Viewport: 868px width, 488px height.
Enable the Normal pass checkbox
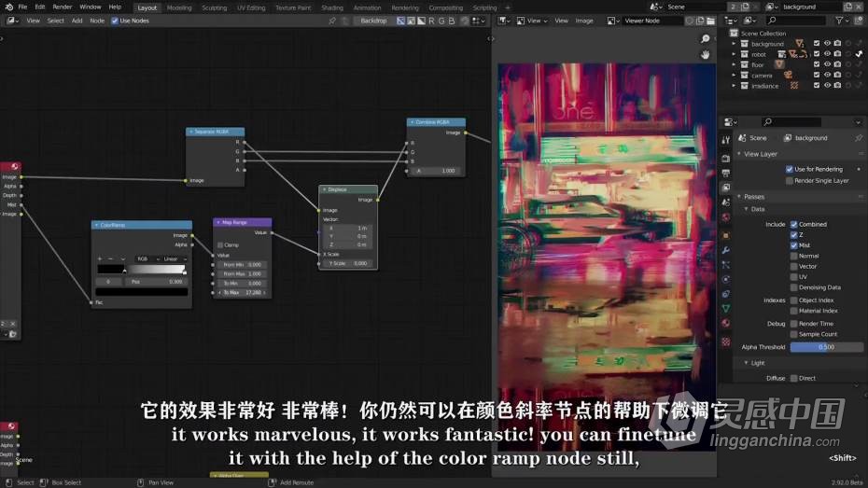[794, 256]
